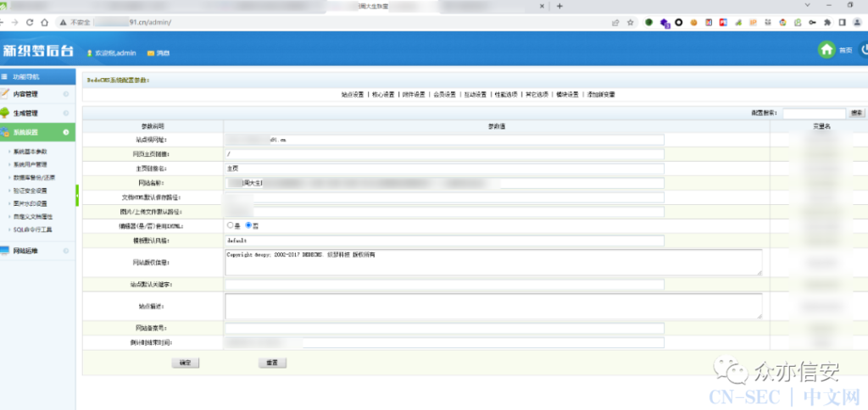The height and width of the screenshot is (410, 868).
Task: Click the 网页主页链接 input field
Action: tap(444, 154)
